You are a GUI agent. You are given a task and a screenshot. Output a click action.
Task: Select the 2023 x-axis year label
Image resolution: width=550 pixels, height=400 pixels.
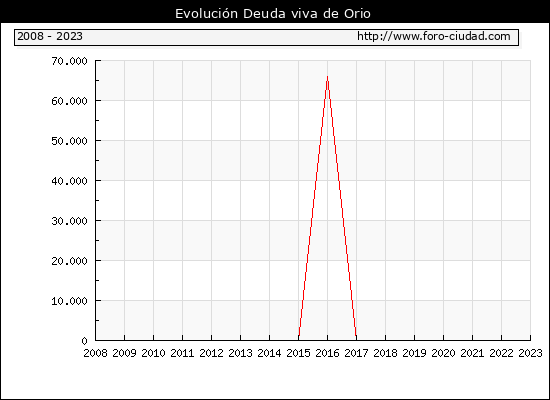[x=530, y=353]
